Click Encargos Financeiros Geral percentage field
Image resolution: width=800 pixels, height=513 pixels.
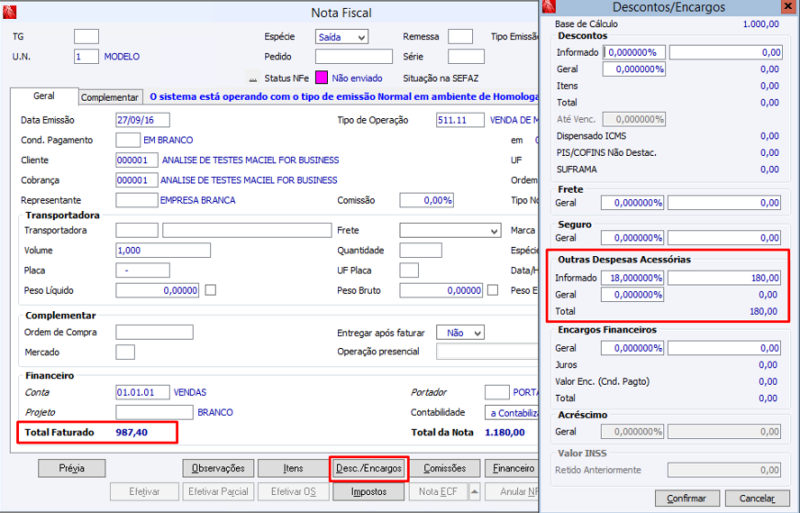point(633,348)
